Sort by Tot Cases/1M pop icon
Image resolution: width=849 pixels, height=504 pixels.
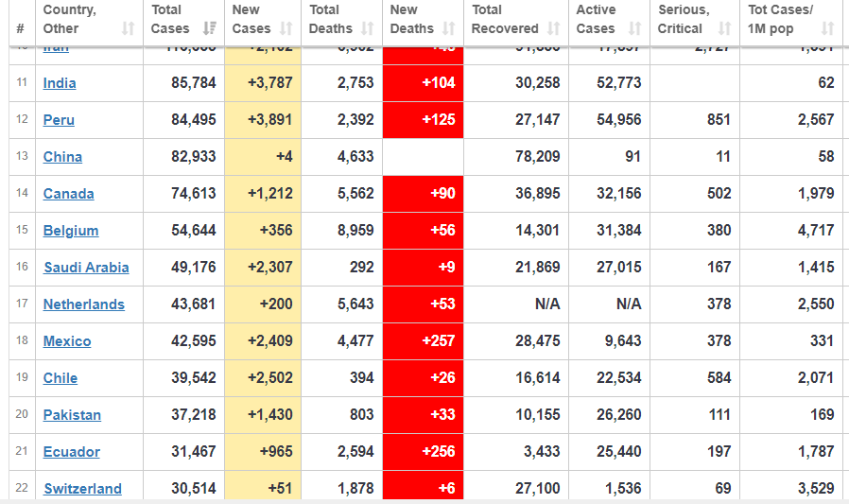tap(827, 28)
